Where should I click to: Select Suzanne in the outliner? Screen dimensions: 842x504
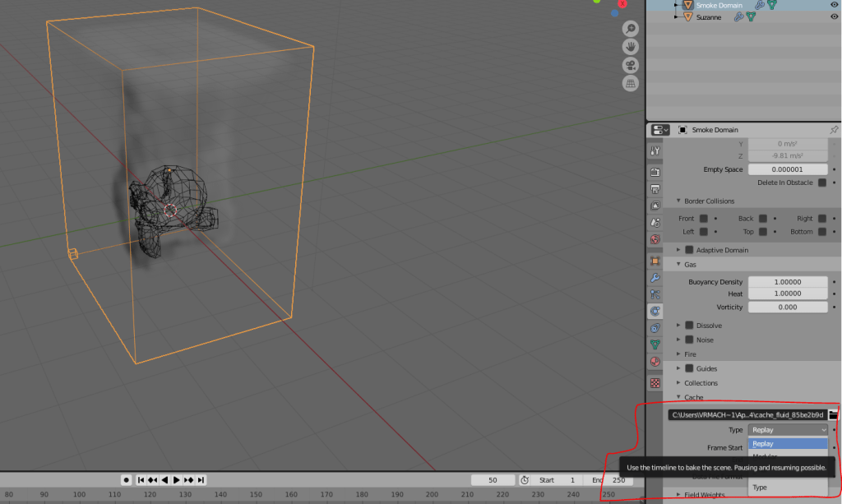(x=709, y=17)
